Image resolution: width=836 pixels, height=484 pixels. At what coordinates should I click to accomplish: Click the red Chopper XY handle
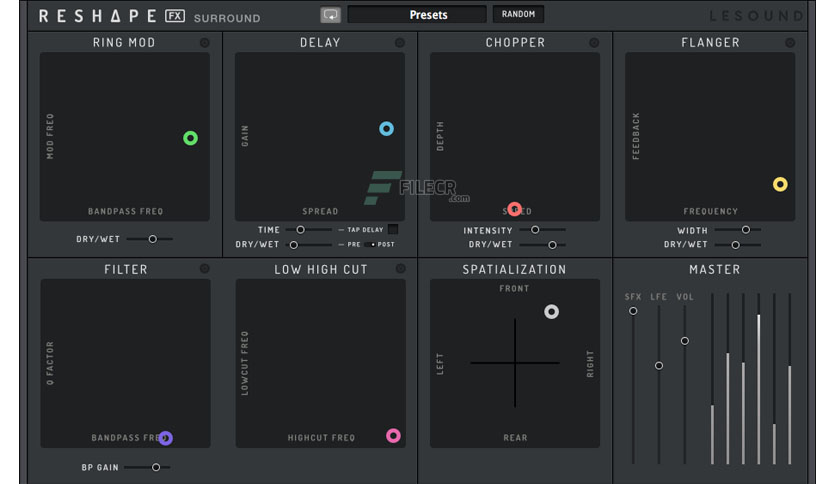515,209
